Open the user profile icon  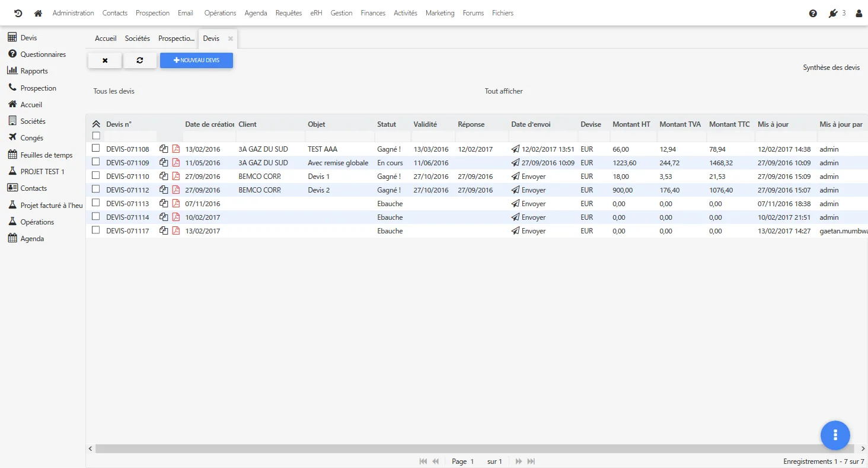click(859, 13)
